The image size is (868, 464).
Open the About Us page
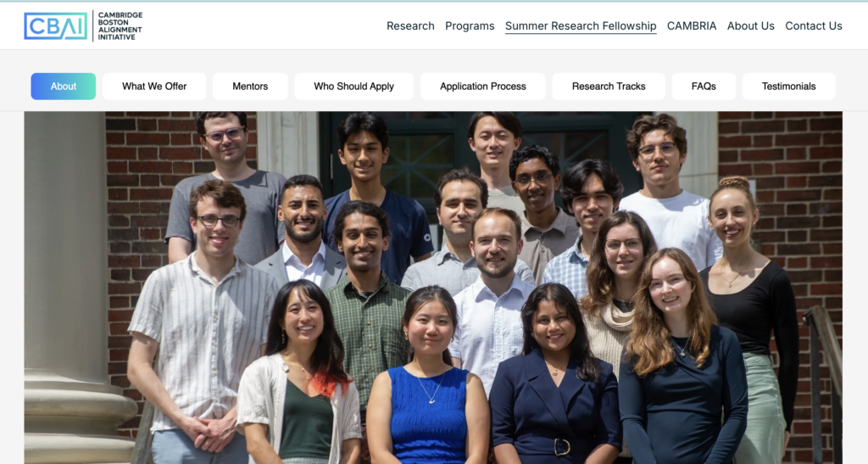pos(751,26)
